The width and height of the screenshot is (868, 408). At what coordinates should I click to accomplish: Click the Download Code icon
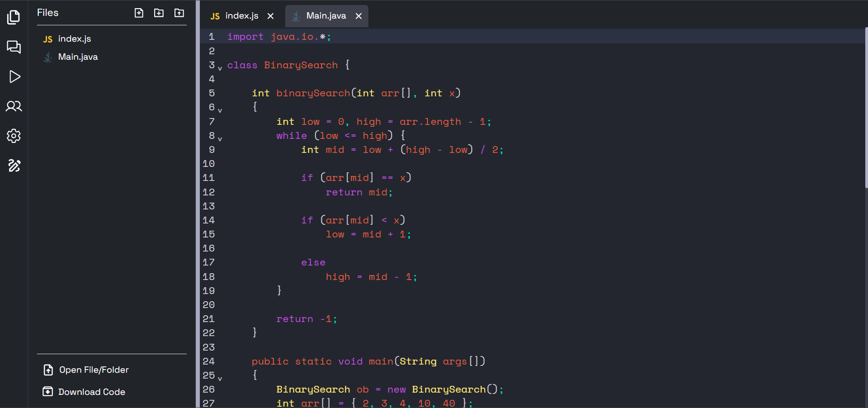(x=47, y=391)
